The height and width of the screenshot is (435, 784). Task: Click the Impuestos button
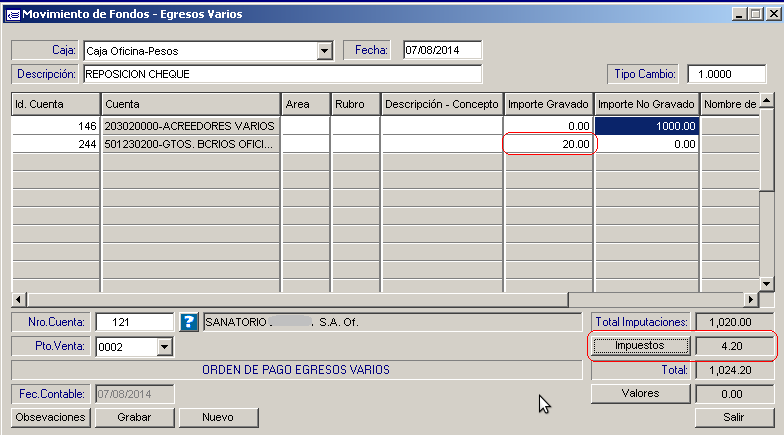tap(640, 346)
